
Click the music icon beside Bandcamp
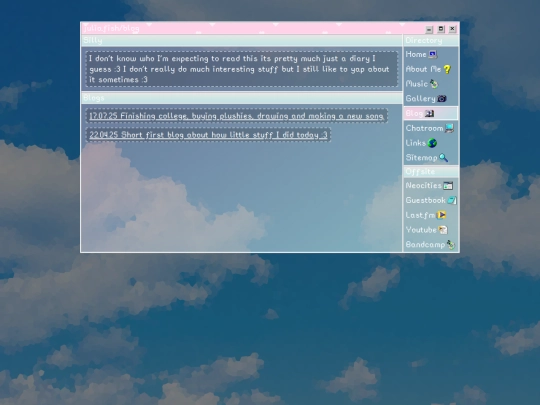point(450,245)
